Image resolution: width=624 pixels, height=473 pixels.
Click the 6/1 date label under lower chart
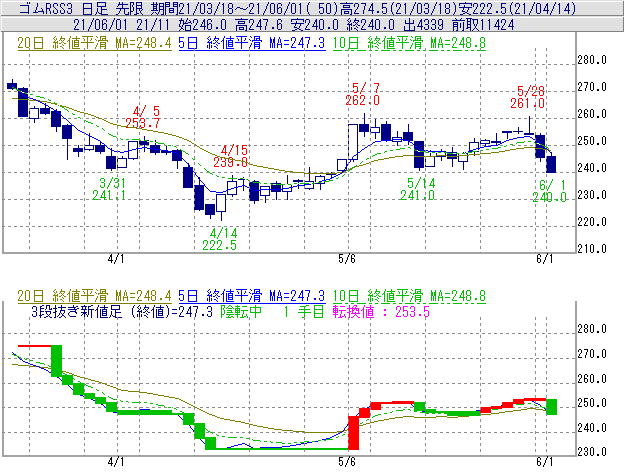[545, 462]
